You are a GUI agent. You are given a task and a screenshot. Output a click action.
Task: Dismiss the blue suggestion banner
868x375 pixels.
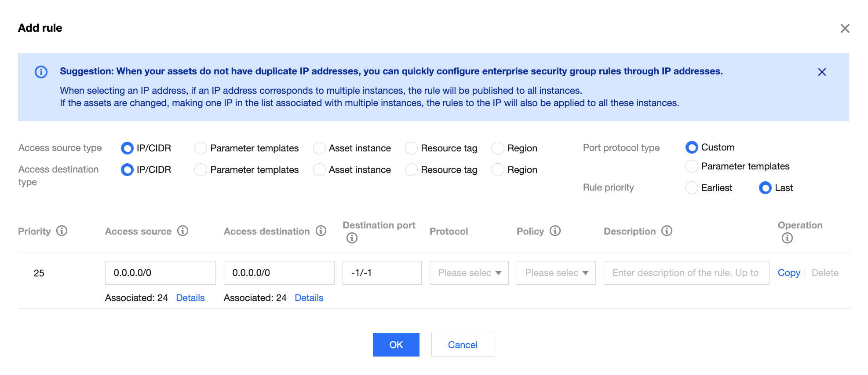(x=822, y=72)
